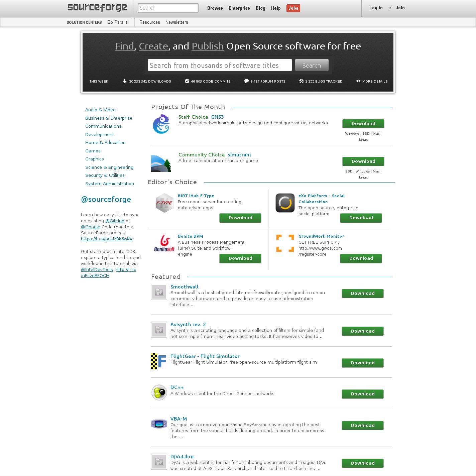
Task: Open the Avisynth rev. 2 project link
Action: [x=188, y=325]
